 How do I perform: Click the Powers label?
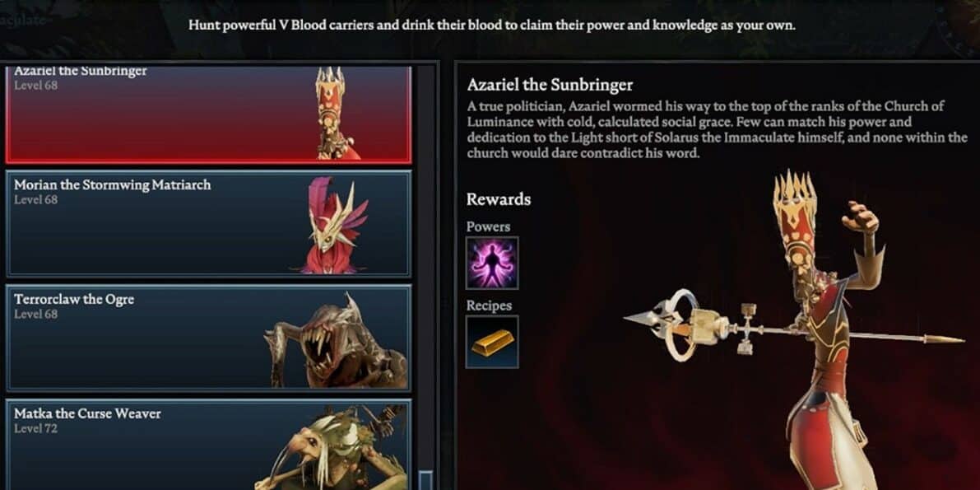(x=488, y=226)
